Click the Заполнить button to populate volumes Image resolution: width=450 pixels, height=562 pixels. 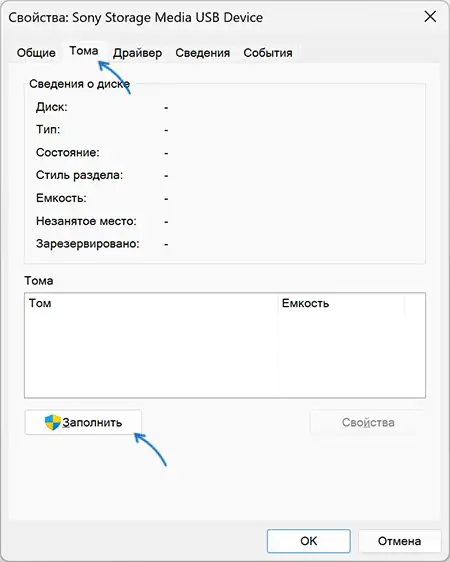[x=83, y=423]
